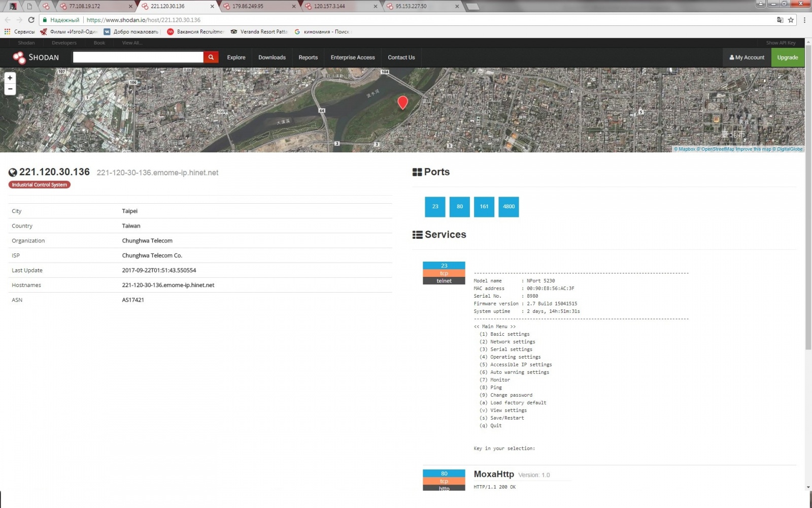Click the View All... link in top bar

tap(132, 43)
